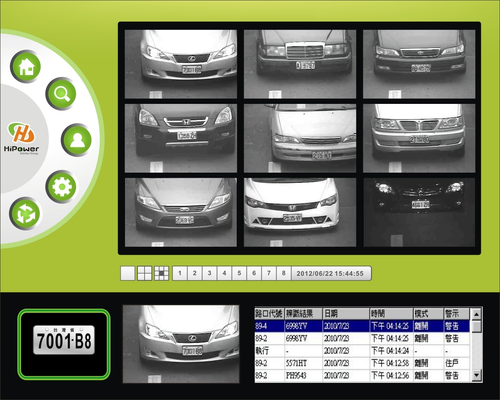Screen dimensions: 500x400
Task: Select the silver Lexus camera feed in grid
Action: (x=181, y=64)
